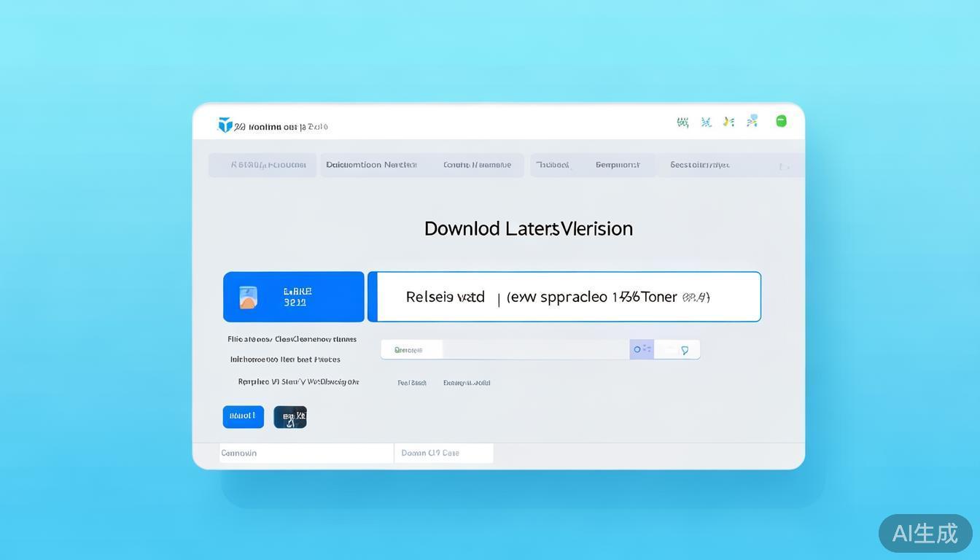Toggle the green status indicator in header

pos(781,121)
